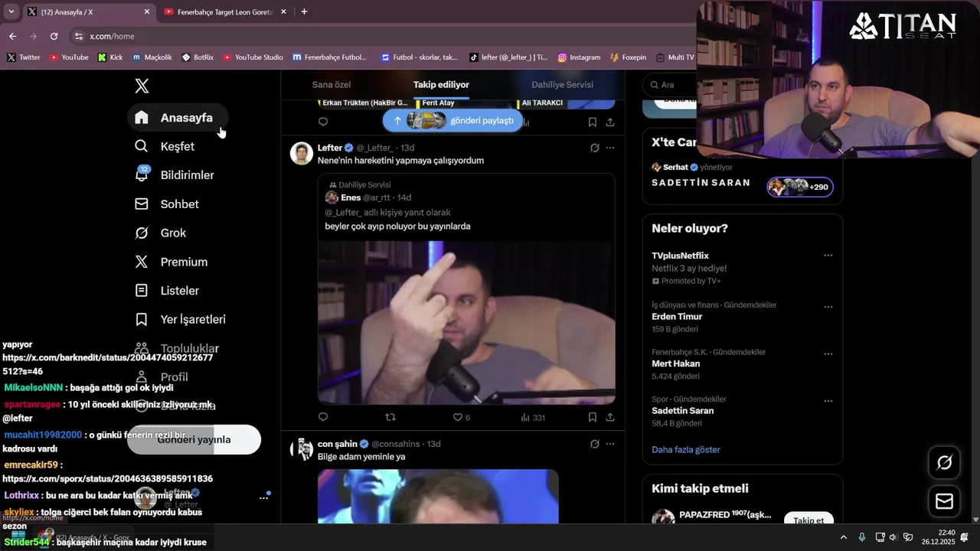Open the Twitter bookmark in the bar
The width and height of the screenshot is (980, 551).
pyautogui.click(x=24, y=57)
